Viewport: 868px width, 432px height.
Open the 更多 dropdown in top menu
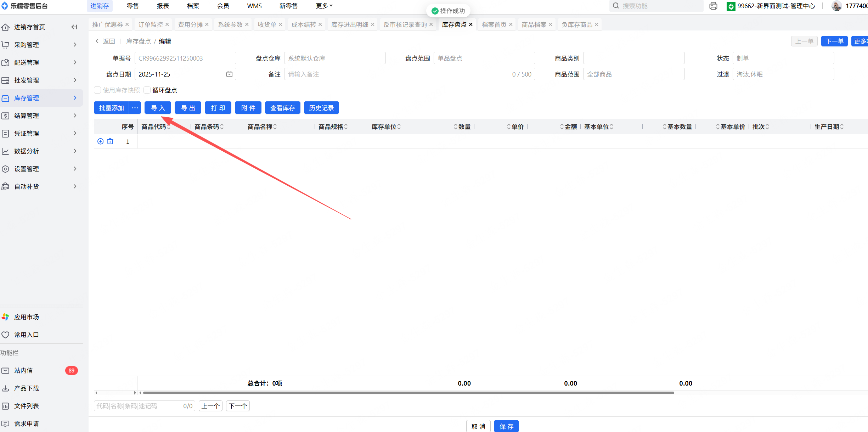[x=324, y=6]
